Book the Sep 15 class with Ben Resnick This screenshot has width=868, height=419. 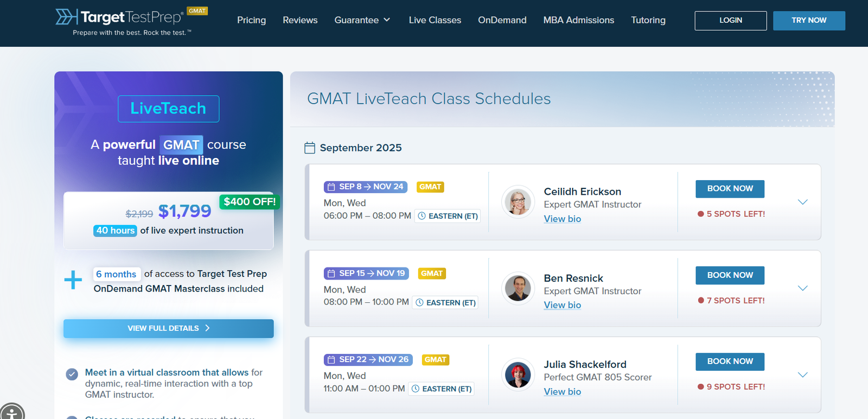point(730,275)
